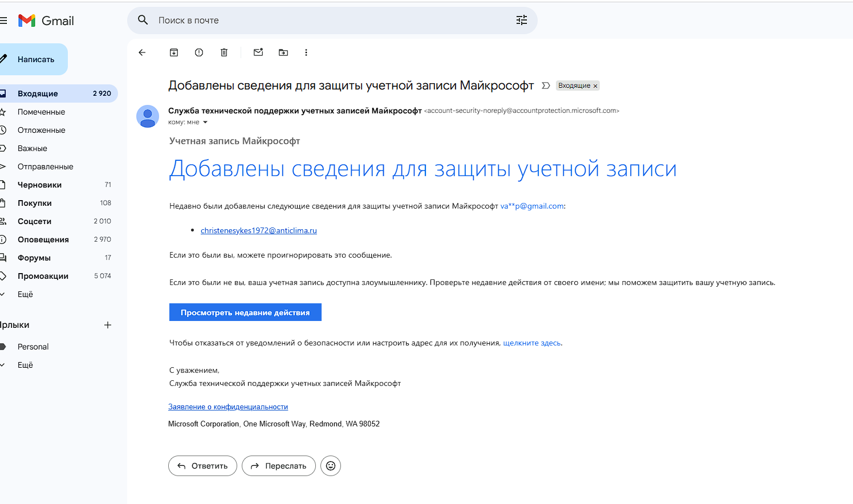This screenshot has width=853, height=504.
Task: Click the va**p@gmail.com address link
Action: pos(532,206)
